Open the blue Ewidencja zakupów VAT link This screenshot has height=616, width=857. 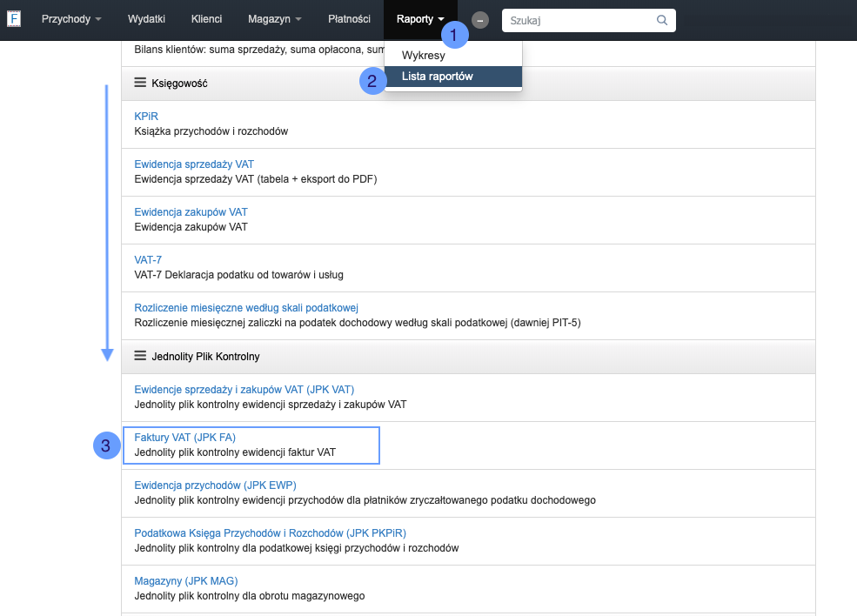[x=191, y=212]
